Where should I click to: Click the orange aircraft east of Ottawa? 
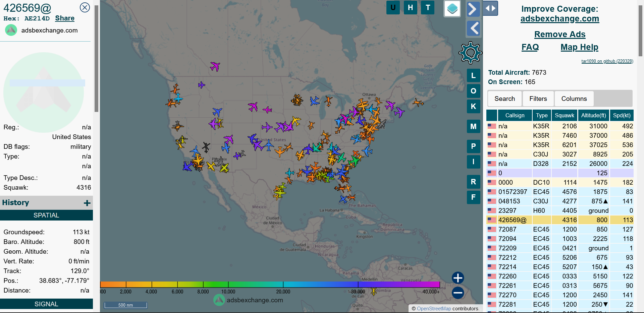[x=418, y=102]
